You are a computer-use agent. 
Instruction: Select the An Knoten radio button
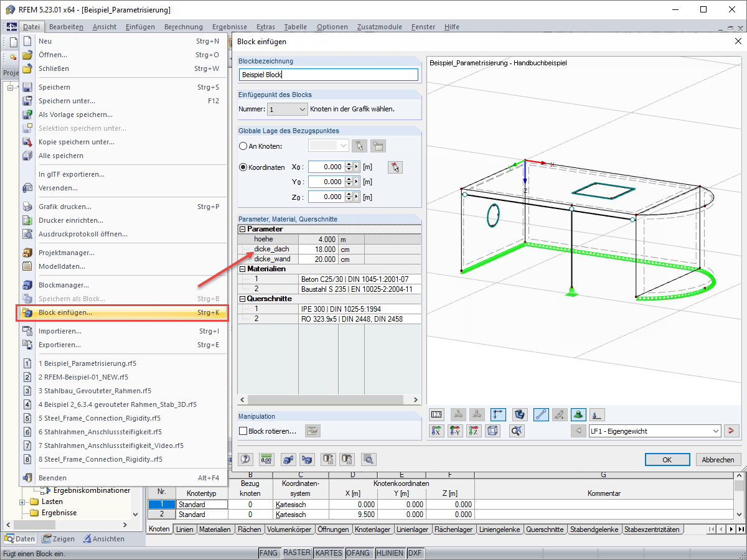(x=243, y=146)
